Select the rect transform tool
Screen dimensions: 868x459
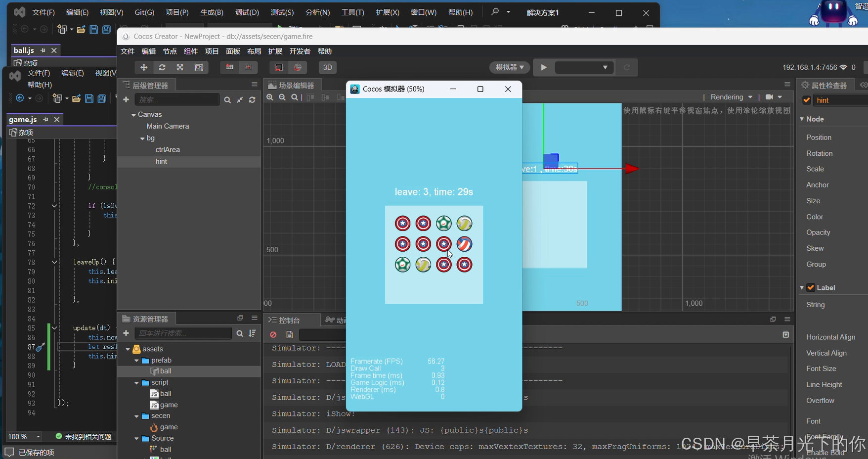point(199,67)
